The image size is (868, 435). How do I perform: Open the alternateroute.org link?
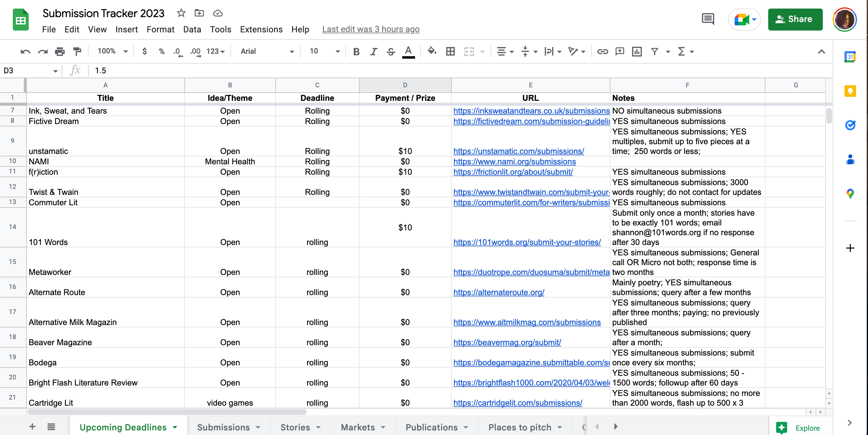(x=499, y=292)
